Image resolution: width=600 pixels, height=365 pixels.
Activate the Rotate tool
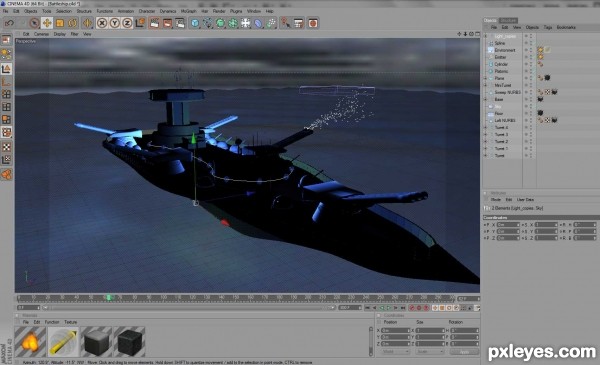72,23
